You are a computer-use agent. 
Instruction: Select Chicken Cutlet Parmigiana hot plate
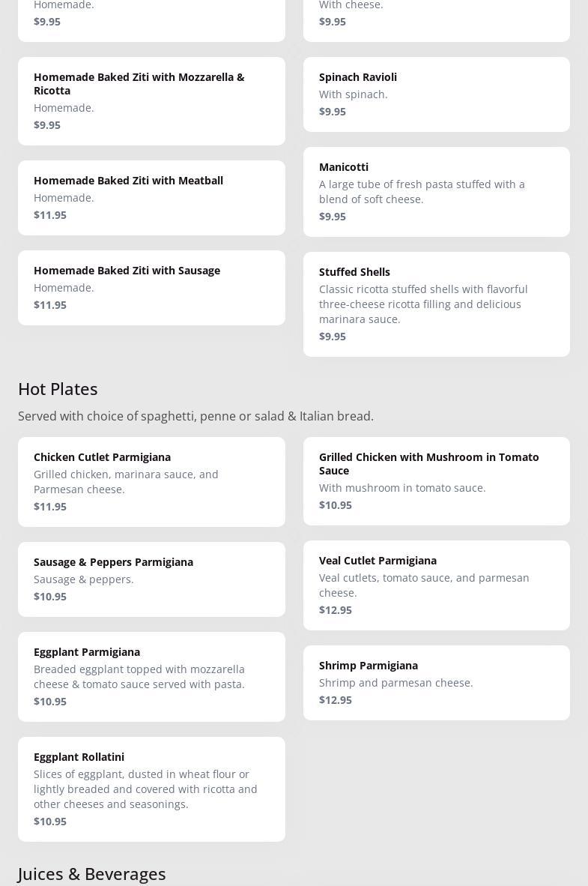tap(151, 481)
